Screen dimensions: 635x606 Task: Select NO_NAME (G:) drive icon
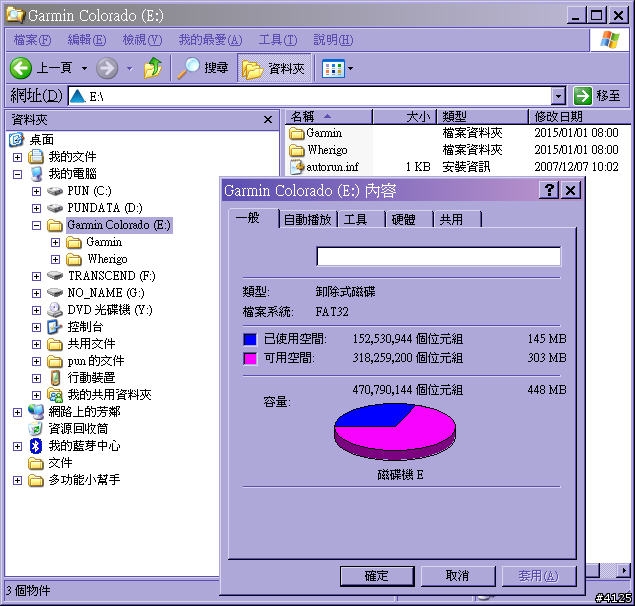(55, 292)
